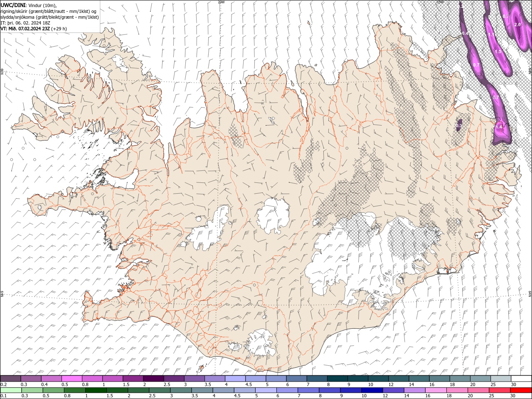This screenshot has height=399, width=532.
Task: Click the '2.0' snowfall value offshore northeast
Action: coord(517,25)
